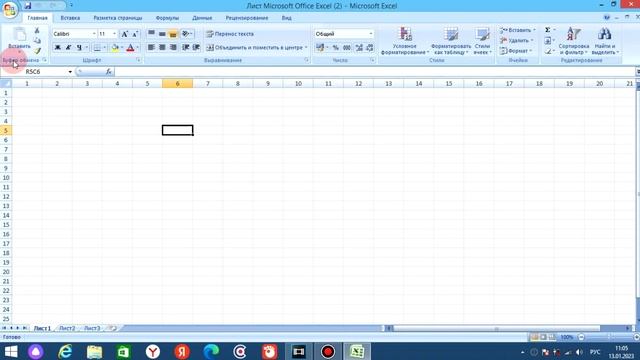
Task: Open font size 11 dropdown
Action: (114, 34)
